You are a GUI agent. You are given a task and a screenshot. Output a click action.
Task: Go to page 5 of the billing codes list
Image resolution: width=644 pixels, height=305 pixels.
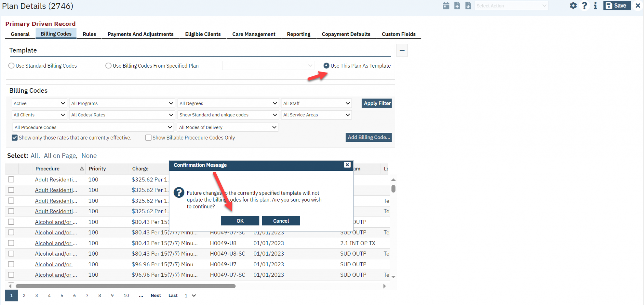tap(62, 296)
